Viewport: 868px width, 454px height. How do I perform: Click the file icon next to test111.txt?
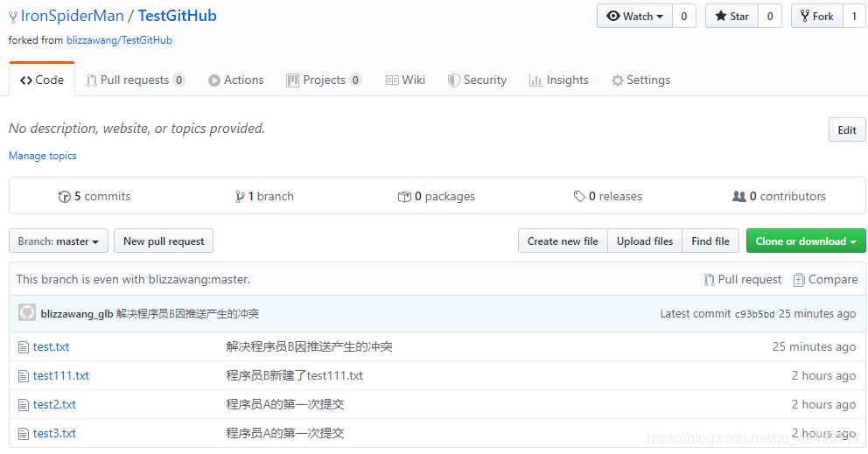(x=24, y=376)
